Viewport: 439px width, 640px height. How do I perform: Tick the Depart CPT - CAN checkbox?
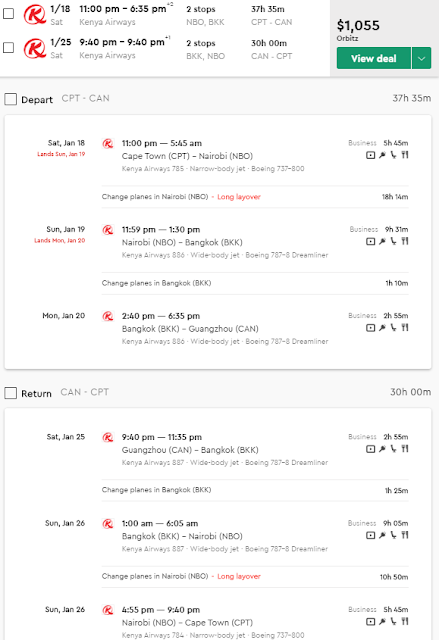click(x=11, y=99)
